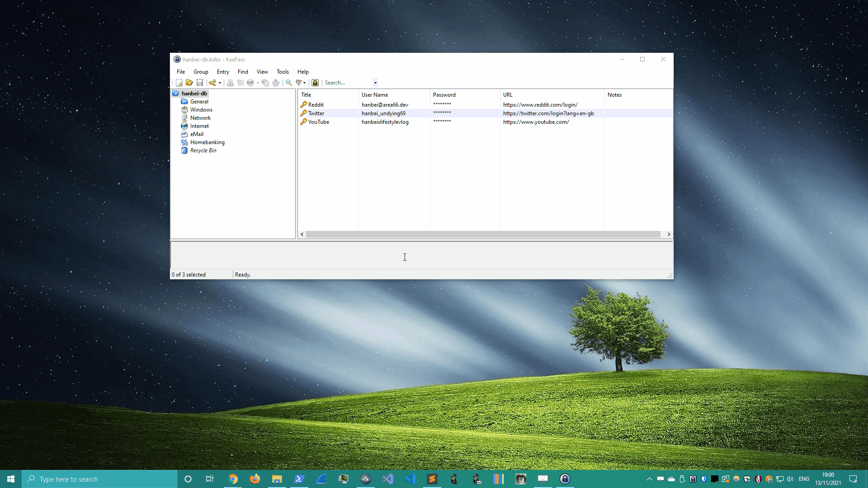The width and height of the screenshot is (868, 488).
Task: Open Google Chrome from the taskbar
Action: pyautogui.click(x=233, y=479)
